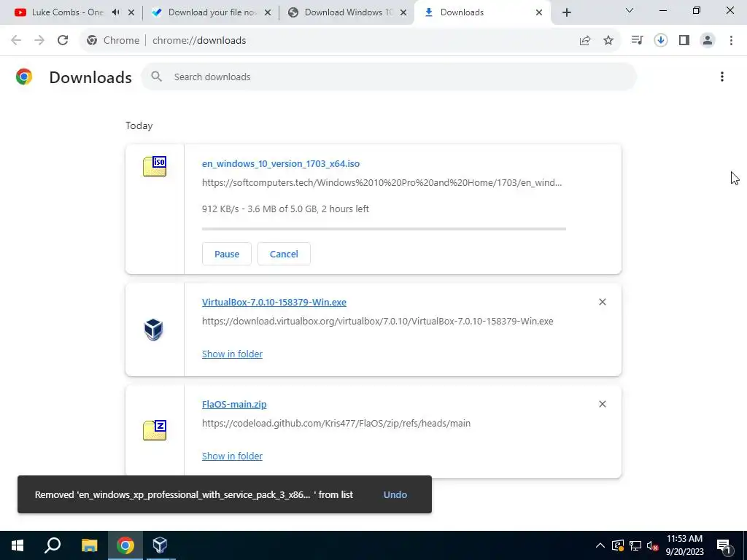Reload the downloads page
Viewport: 747px width, 560px height.
pos(63,40)
